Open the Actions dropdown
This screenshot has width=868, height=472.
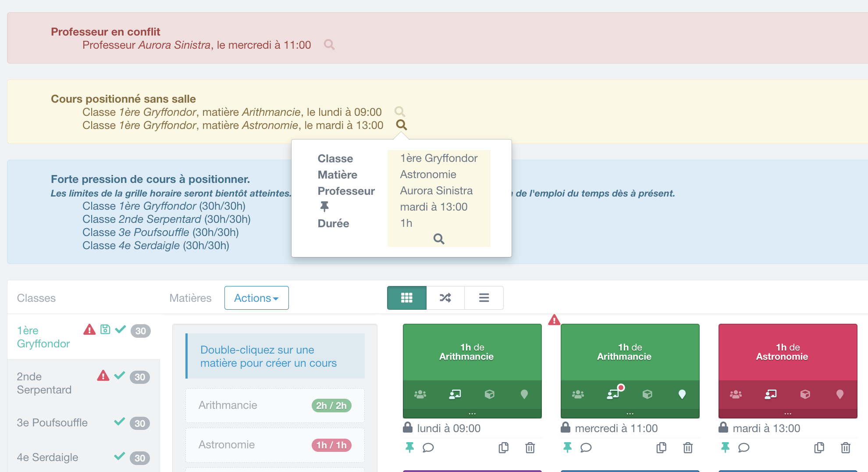click(256, 298)
